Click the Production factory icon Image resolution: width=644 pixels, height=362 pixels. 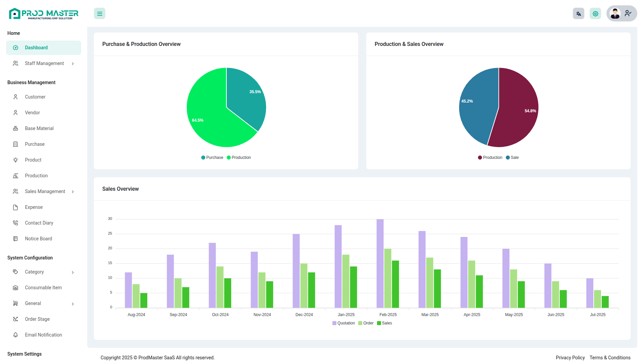coord(15,176)
